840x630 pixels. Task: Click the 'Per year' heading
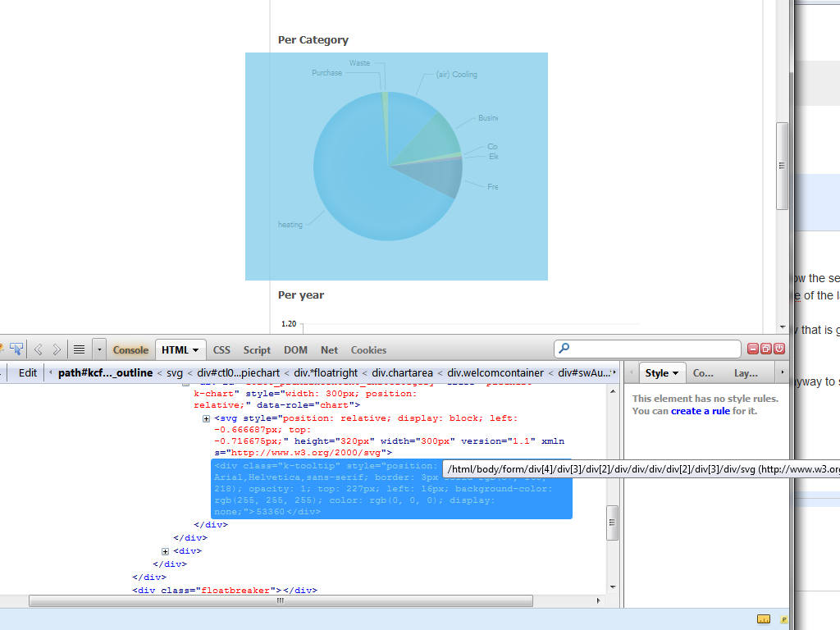300,295
